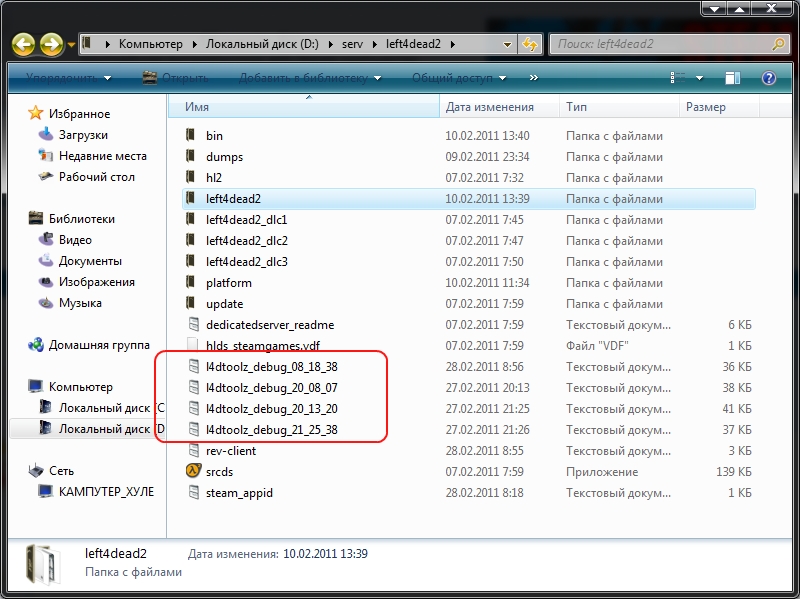Click Локальный диск (D:) in address bar
800x600 pixels.
point(262,44)
